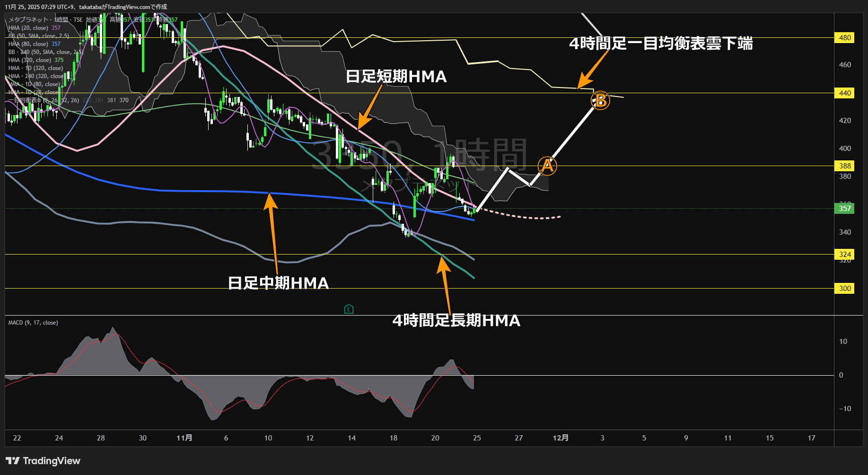868x475 pixels.
Task: Click the TradingView logo
Action: point(43,461)
